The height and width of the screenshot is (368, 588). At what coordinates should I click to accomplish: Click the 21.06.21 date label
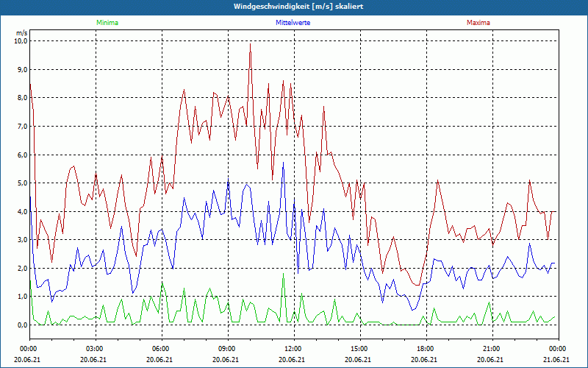point(556,360)
